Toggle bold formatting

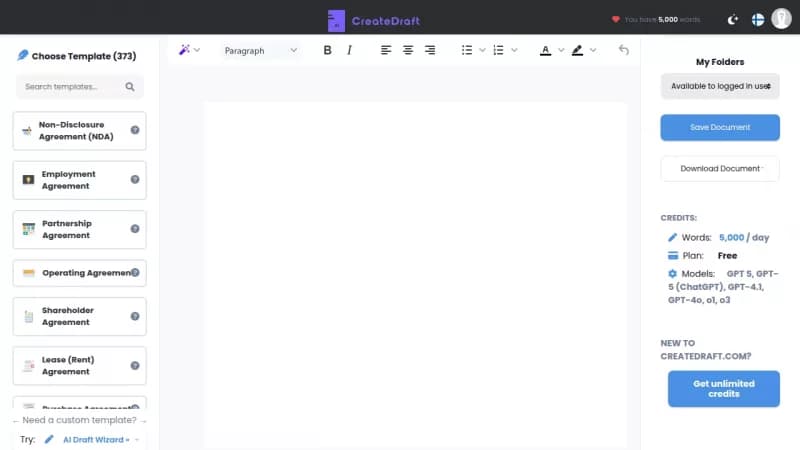coord(328,50)
